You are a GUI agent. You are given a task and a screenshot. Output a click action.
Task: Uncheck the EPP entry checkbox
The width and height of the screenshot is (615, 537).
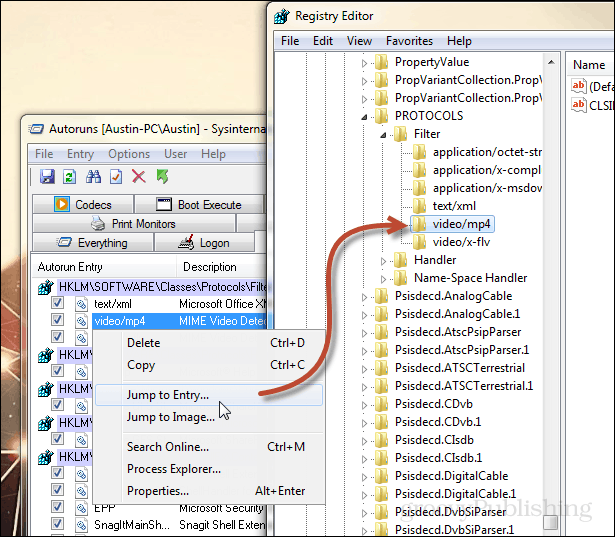[x=57, y=506]
